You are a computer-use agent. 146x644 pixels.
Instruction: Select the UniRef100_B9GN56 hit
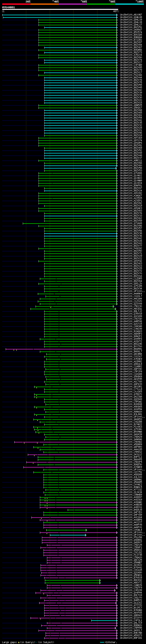[x=131, y=50]
